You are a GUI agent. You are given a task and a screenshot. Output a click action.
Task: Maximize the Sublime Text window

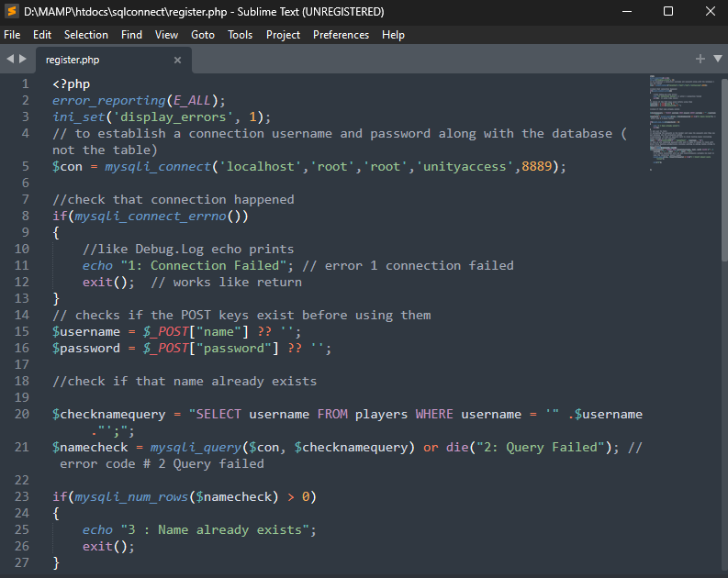pyautogui.click(x=668, y=11)
